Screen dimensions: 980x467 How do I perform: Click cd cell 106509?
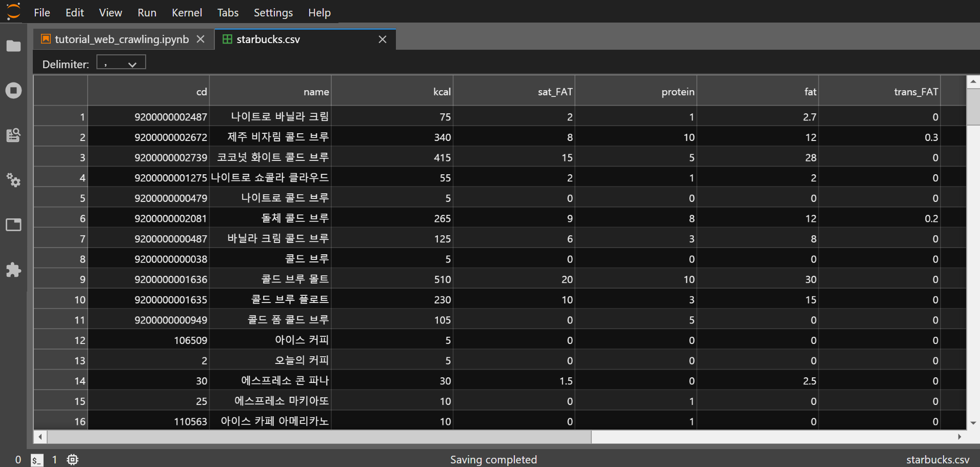pyautogui.click(x=149, y=340)
